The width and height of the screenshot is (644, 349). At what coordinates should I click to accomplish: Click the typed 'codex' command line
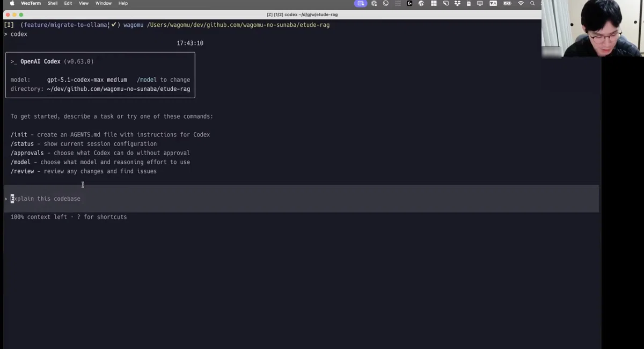[19, 34]
